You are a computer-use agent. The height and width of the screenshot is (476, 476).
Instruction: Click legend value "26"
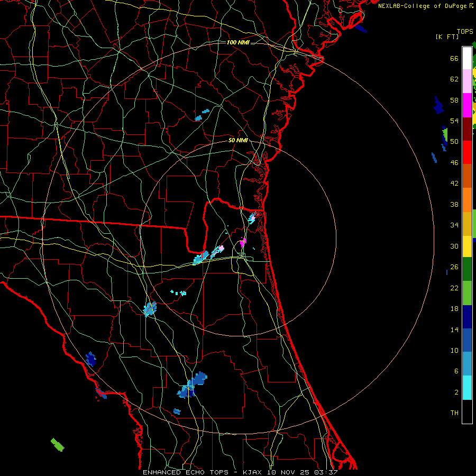point(454,267)
